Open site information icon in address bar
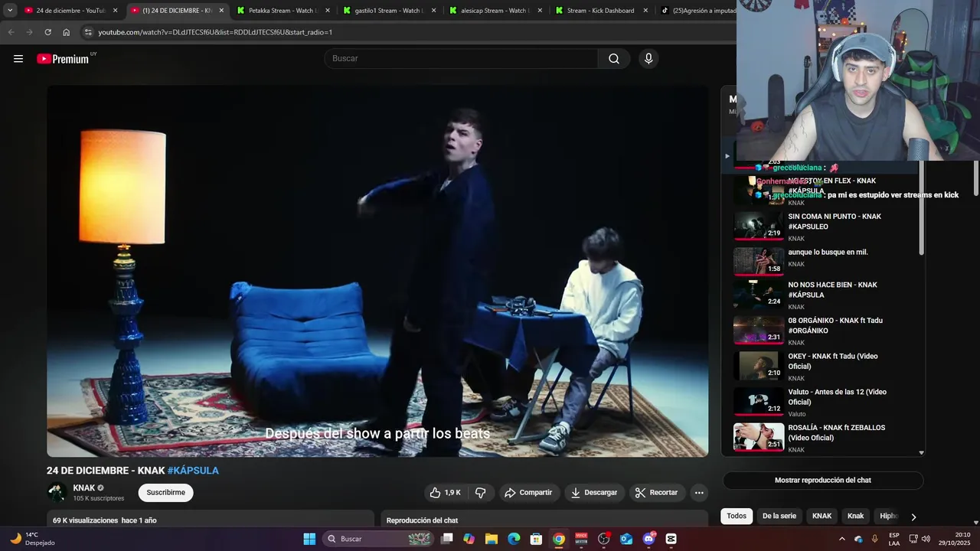Viewport: 980px width, 551px height. click(88, 32)
